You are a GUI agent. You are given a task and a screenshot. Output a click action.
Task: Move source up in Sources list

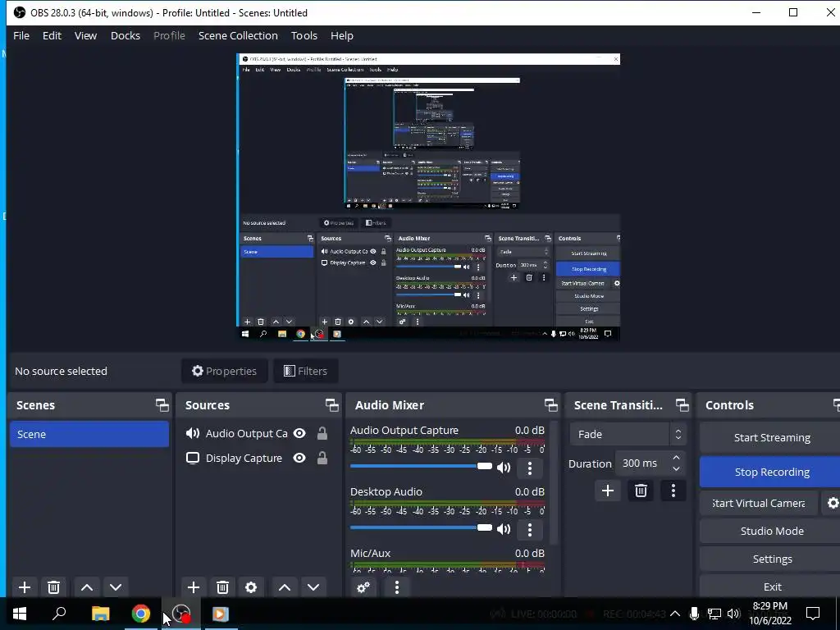[285, 587]
